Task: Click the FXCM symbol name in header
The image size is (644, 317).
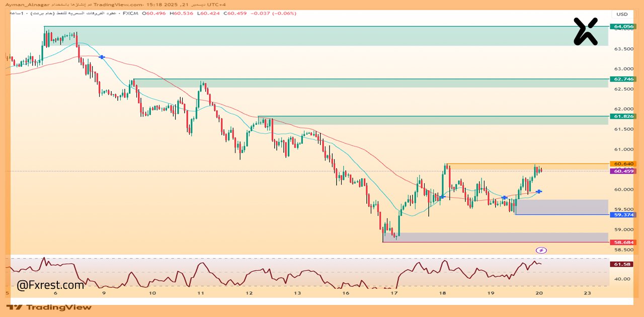Action: pos(131,13)
